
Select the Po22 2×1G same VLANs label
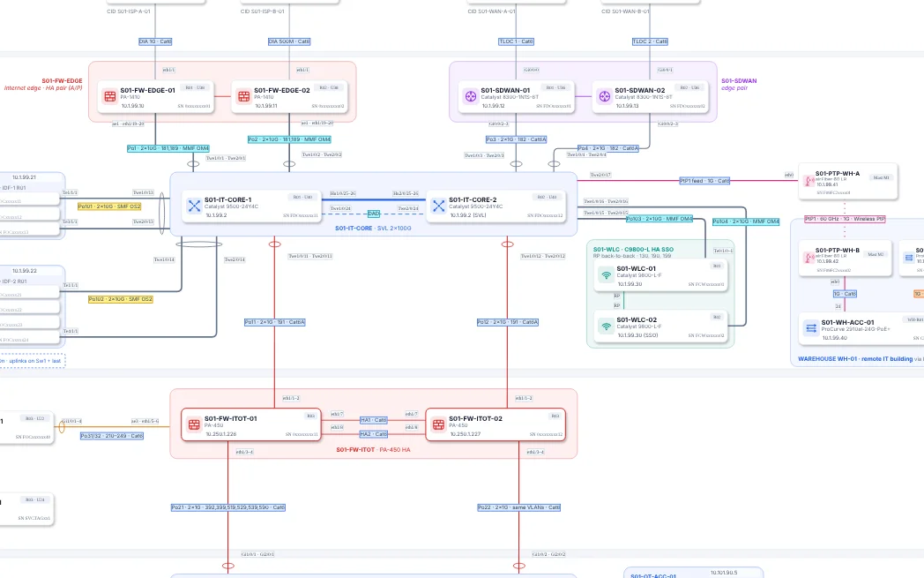[519, 507]
